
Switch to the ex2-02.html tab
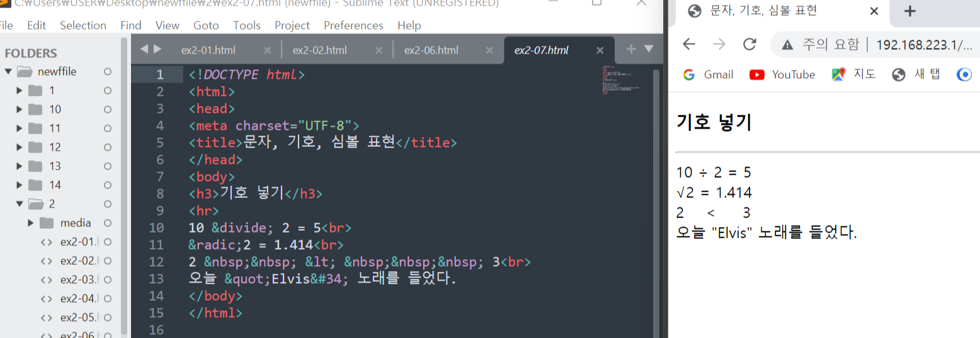coord(320,50)
